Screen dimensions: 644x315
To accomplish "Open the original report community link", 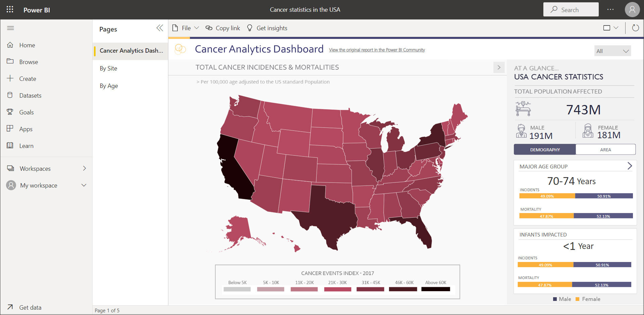I will (x=376, y=50).
